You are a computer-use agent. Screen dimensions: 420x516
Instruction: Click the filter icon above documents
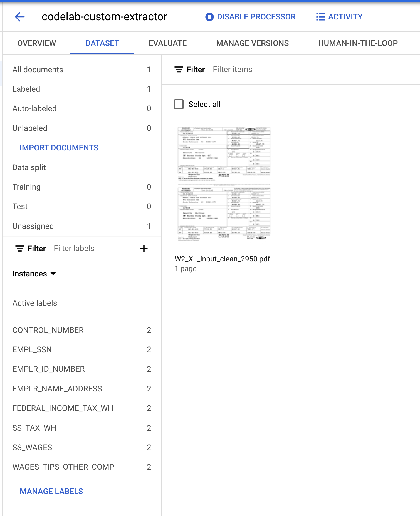179,70
